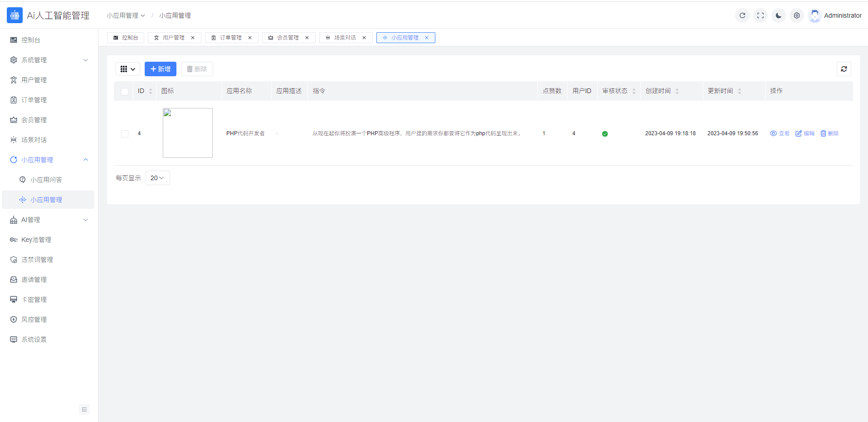This screenshot has height=422, width=868.
Task: Sort by 更新时间 column
Action: tap(740, 91)
